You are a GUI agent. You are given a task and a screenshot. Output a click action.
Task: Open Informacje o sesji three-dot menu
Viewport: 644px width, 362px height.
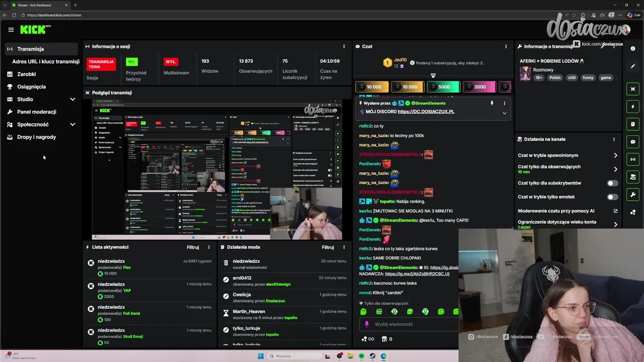pos(344,46)
